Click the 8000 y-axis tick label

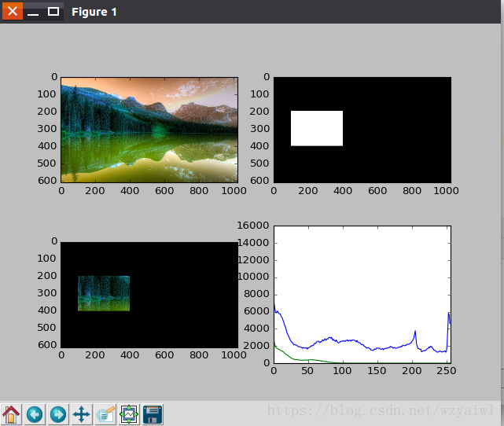coord(256,294)
